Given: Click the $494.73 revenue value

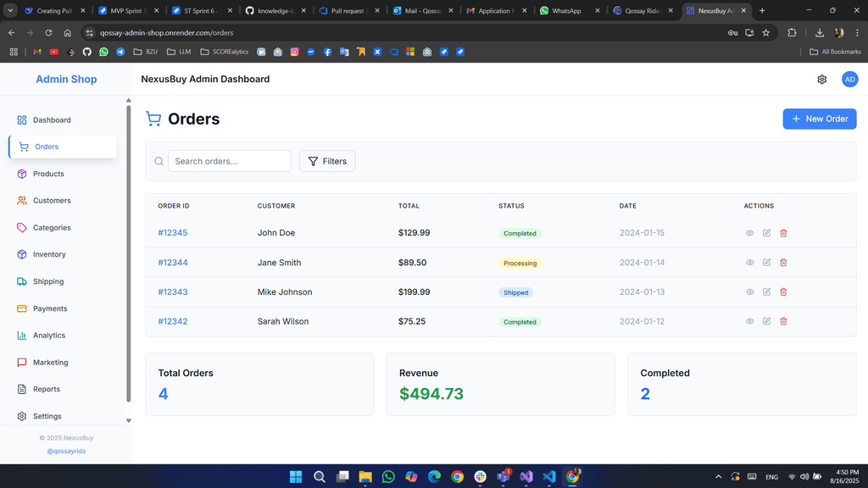Looking at the screenshot, I should 431,393.
